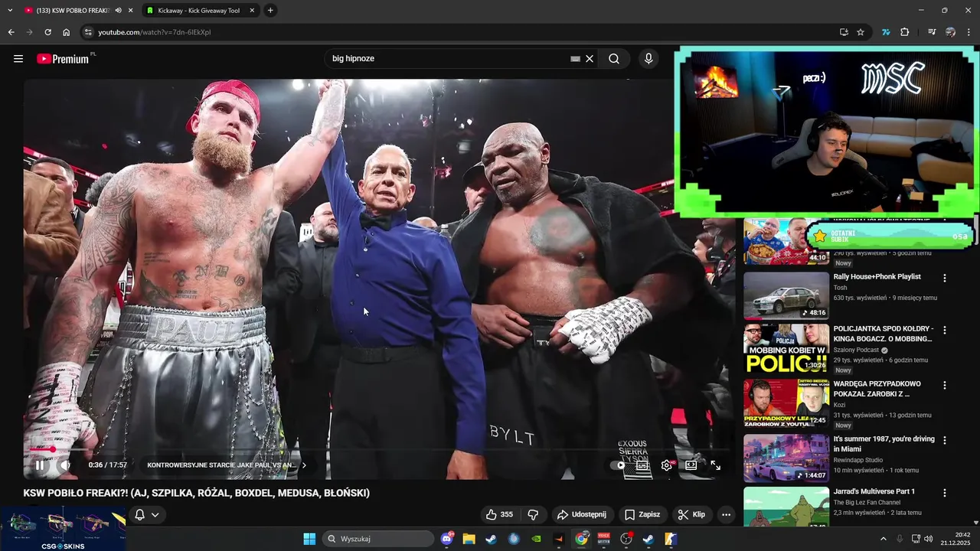This screenshot has width=980, height=551.
Task: Open more actions under the video
Action: click(726, 514)
